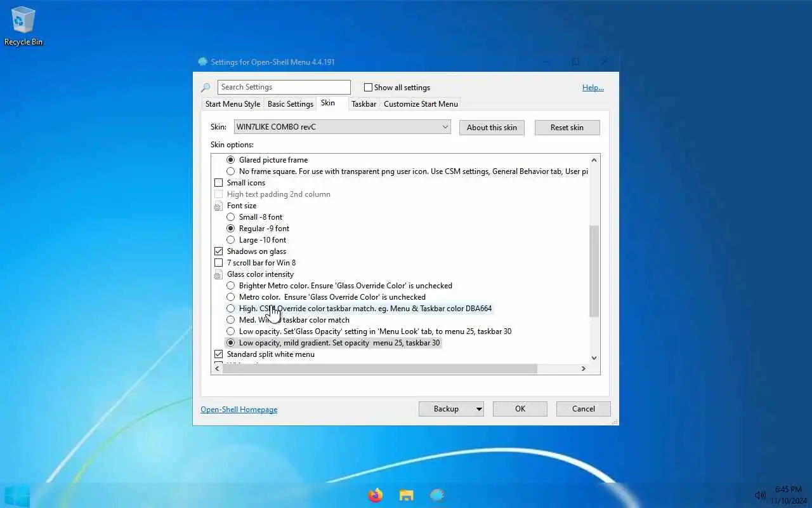This screenshot has height=508, width=812.
Task: Uncheck Shadows on glass
Action: [x=219, y=251]
